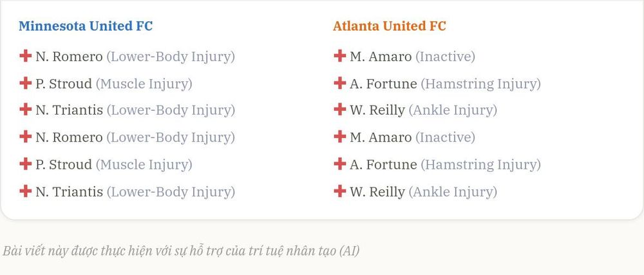Click the Vietnamese AI disclaimer footer text
This screenshot has width=644, height=275.
[x=181, y=251]
